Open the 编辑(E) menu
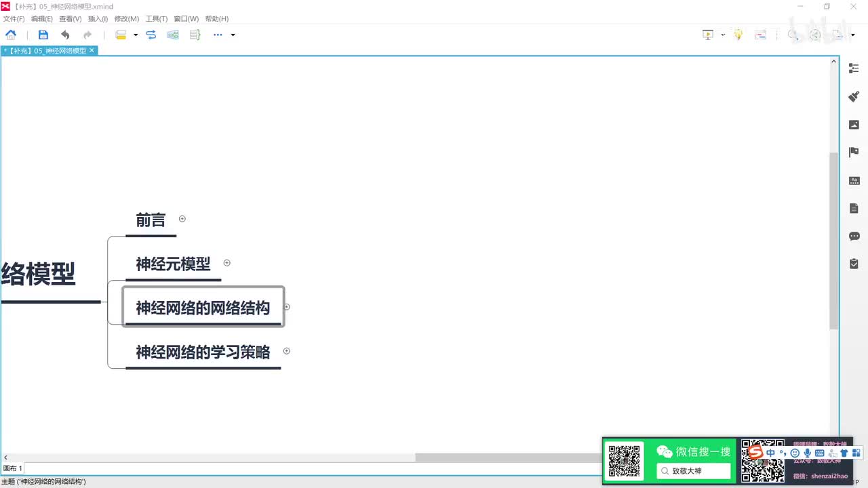The height and width of the screenshot is (488, 868). (42, 19)
